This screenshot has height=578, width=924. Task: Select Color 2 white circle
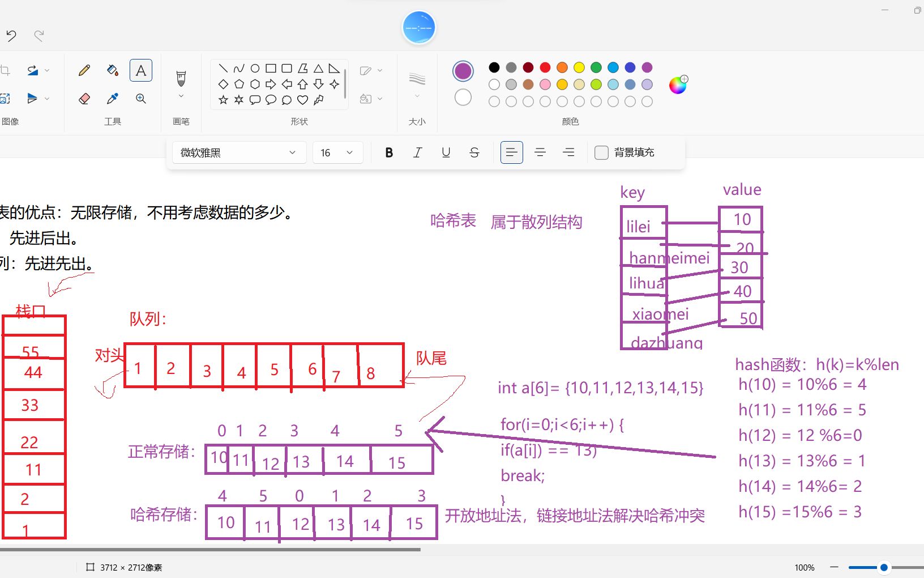coord(463,97)
